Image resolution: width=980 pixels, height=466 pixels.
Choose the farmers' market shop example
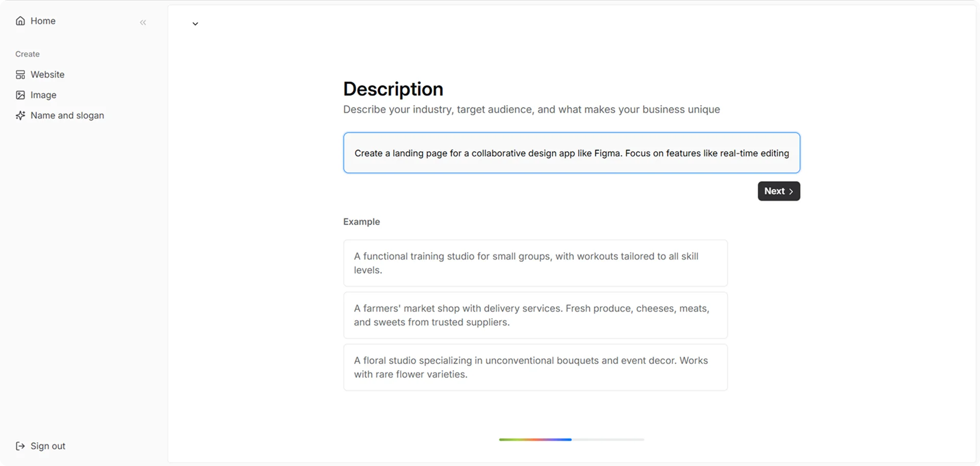tap(535, 315)
